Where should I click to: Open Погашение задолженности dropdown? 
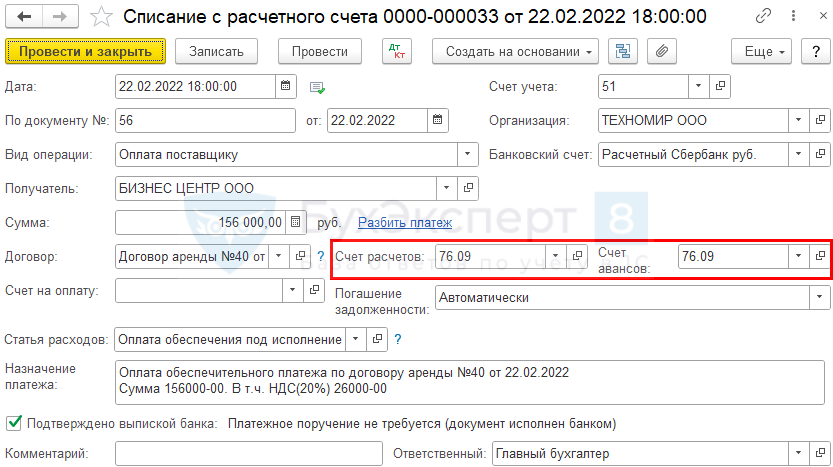(820, 297)
